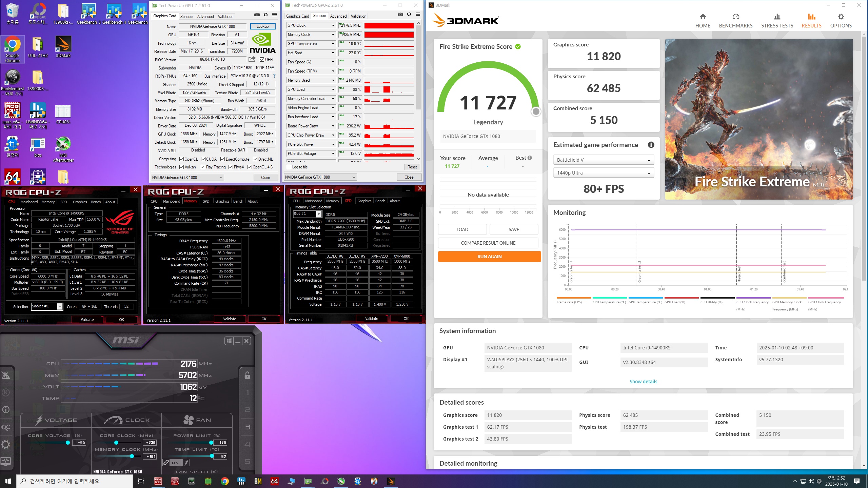868x488 pixels.
Task: Click the Windows startup icon in MSI Afterburner
Action: (229, 341)
